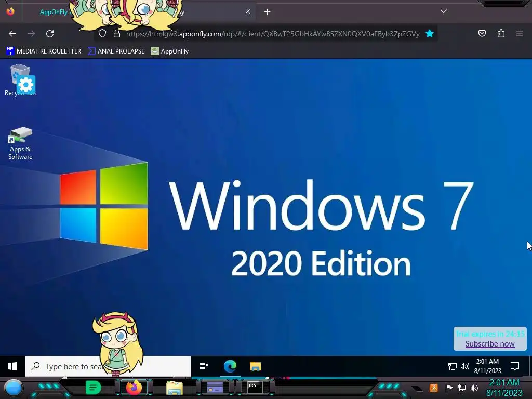
Task: Go back to the previous browser page
Action: (12, 34)
